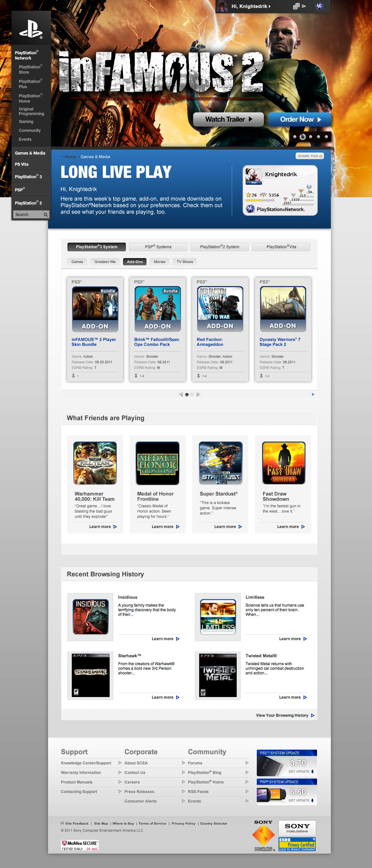Click the Knightedrik avatar in top bar
Viewport: 372px width, 868px height.
point(222,6)
